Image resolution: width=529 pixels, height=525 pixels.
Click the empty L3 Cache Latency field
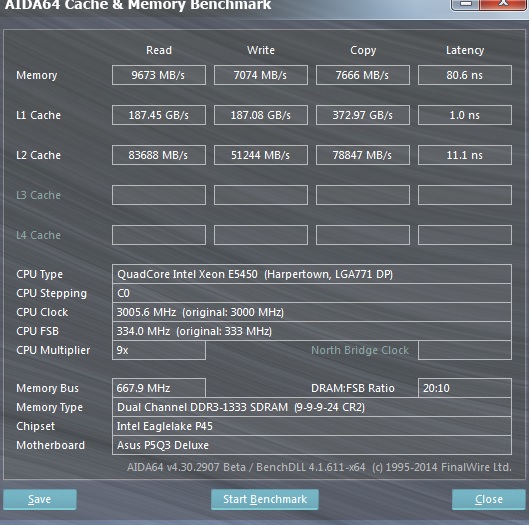(465, 195)
